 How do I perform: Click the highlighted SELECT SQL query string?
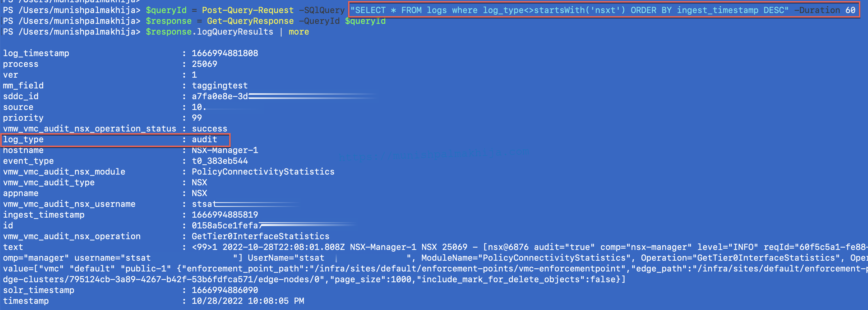click(570, 10)
